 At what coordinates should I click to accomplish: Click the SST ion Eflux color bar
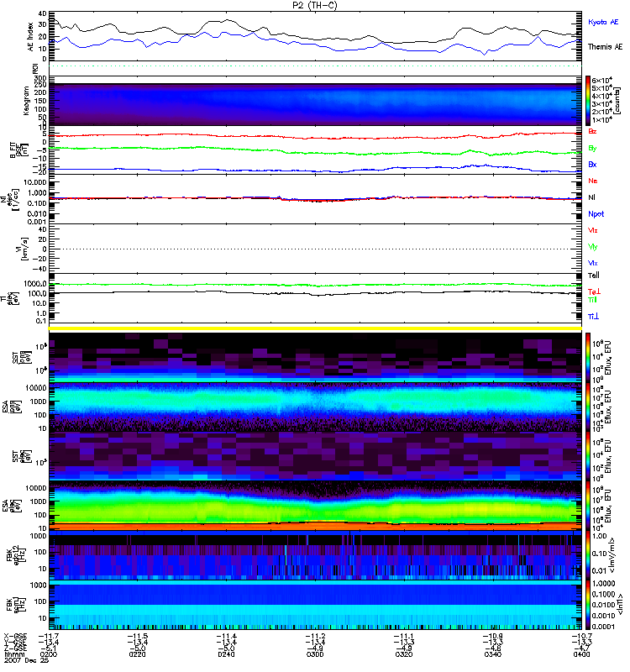point(588,357)
